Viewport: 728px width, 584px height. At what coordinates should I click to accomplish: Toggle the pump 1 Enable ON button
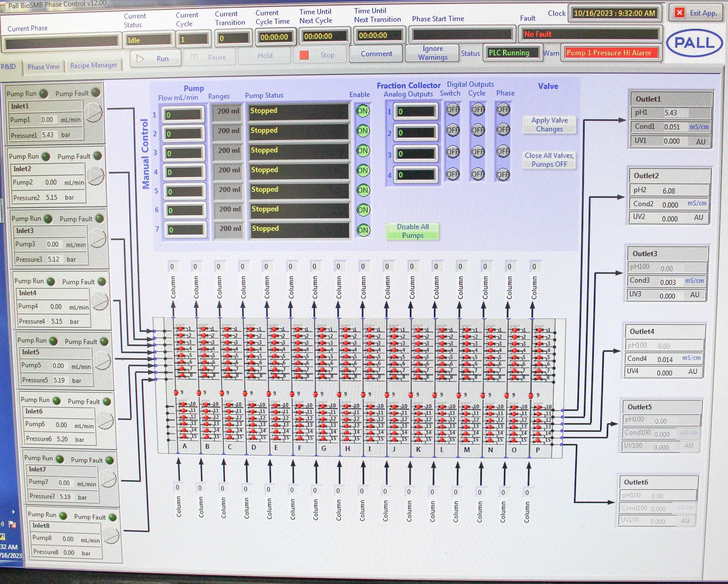coord(363,111)
